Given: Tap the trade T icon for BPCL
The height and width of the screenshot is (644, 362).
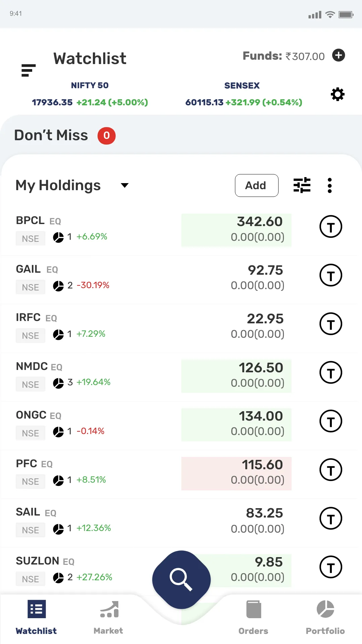Looking at the screenshot, I should coord(331,227).
